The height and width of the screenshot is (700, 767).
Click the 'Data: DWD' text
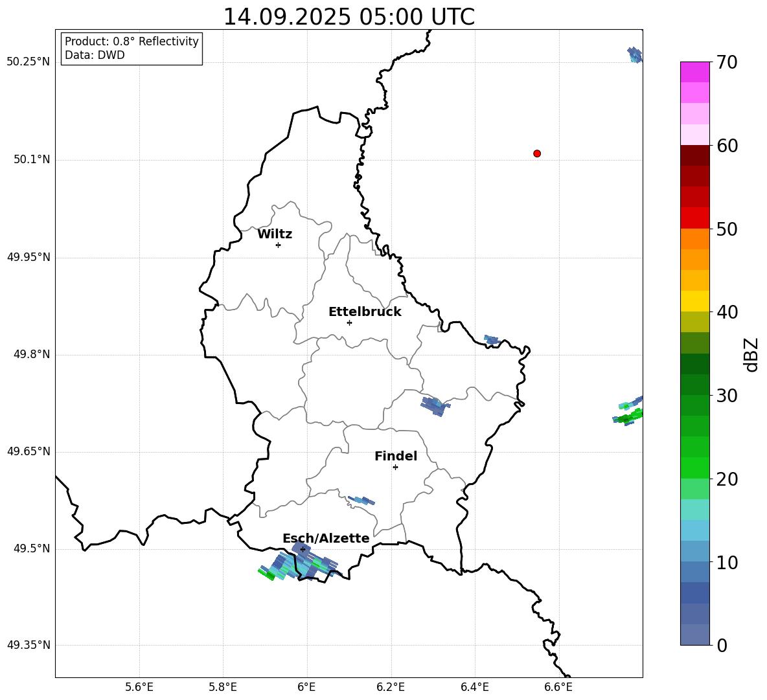pos(95,55)
